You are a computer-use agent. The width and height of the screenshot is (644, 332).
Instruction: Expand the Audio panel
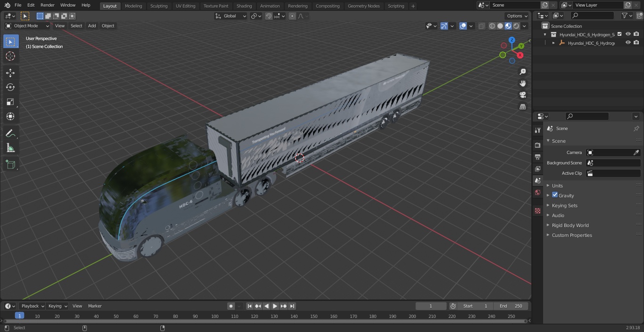[x=558, y=215]
